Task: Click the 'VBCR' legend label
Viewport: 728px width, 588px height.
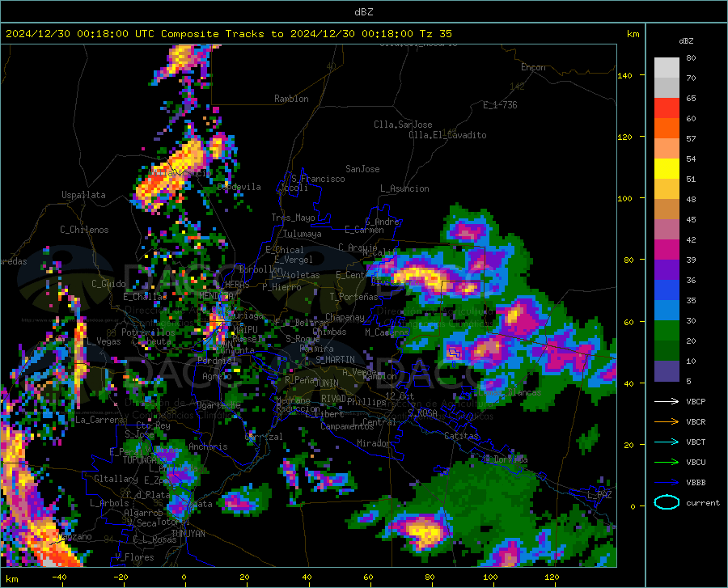Action: (696, 422)
